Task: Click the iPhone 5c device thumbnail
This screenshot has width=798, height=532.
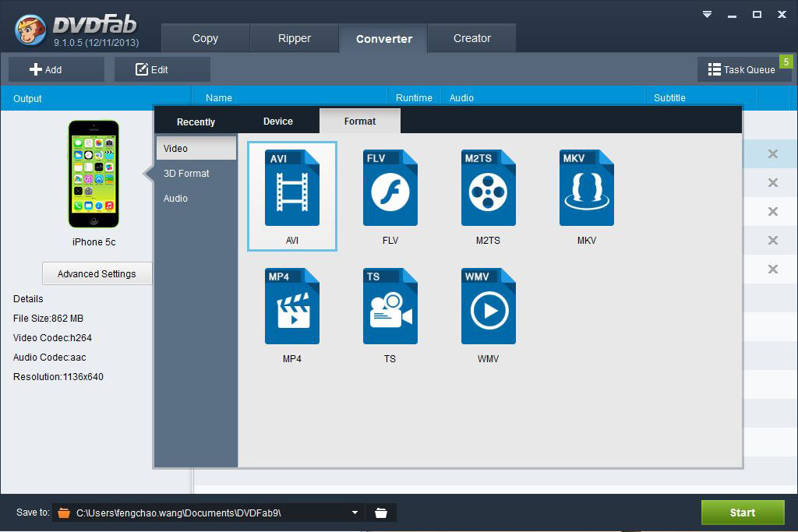Action: pos(94,174)
